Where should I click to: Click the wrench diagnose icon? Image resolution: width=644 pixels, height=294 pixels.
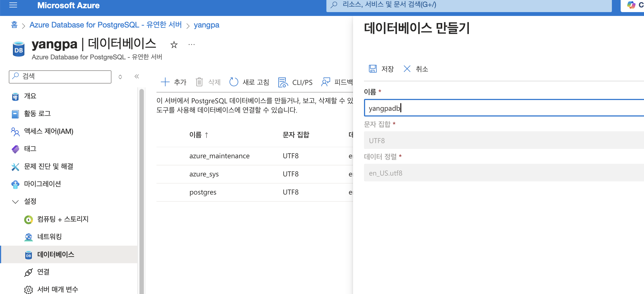(x=15, y=167)
